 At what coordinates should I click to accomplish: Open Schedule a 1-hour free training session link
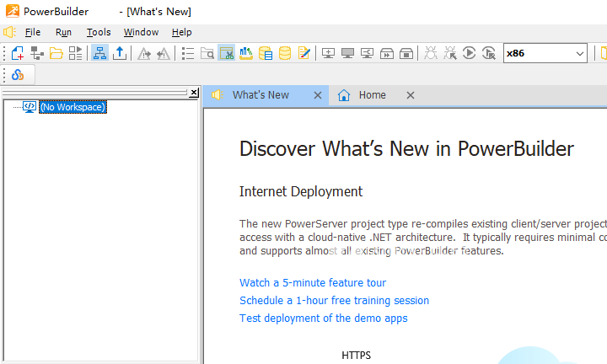334,301
